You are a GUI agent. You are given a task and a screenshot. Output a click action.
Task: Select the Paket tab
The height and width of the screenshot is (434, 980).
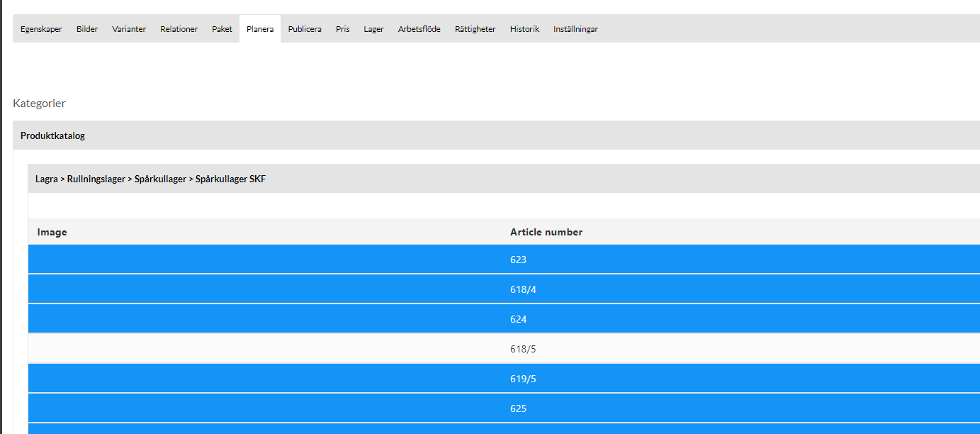click(222, 29)
